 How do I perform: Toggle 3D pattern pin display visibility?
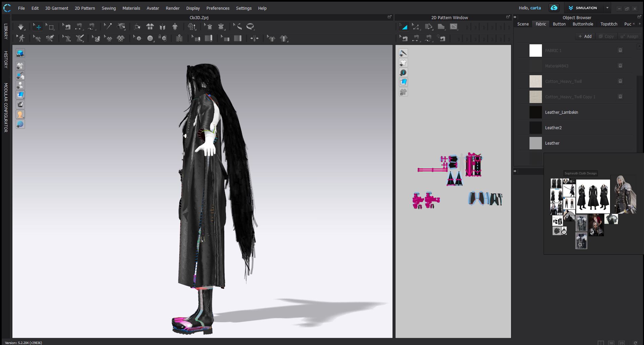(20, 76)
